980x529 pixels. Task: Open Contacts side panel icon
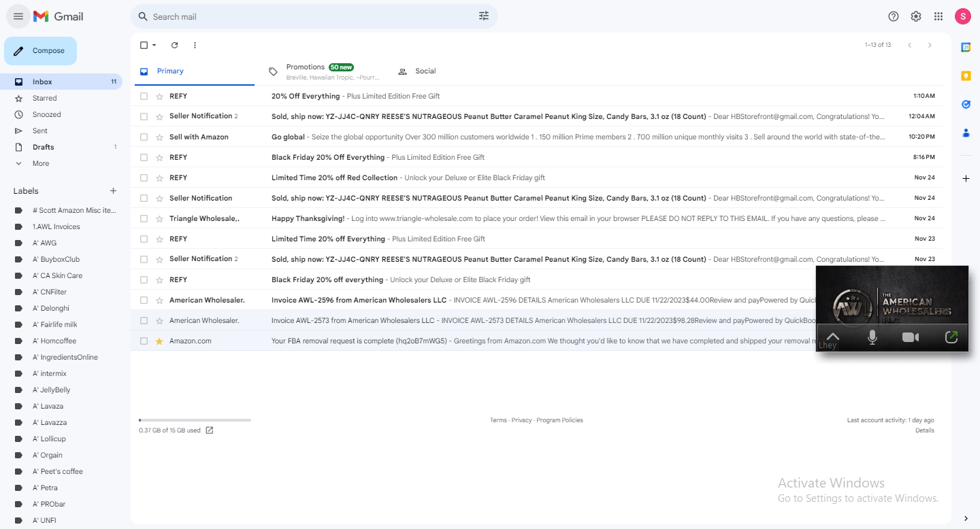click(966, 133)
